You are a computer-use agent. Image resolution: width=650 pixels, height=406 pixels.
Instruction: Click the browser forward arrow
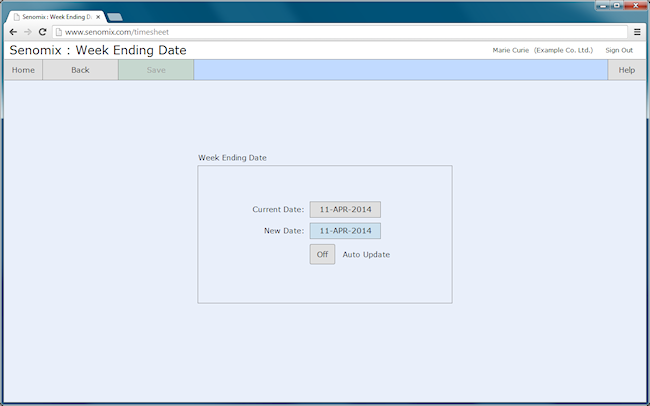[28, 32]
